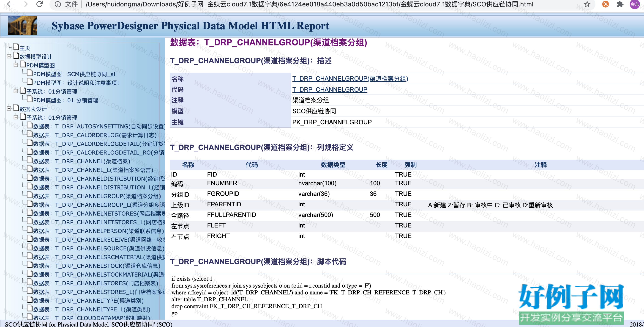Viewport: 644px width, 327px height.
Task: Open PDM模型图: 01 分销管理
Action: tap(65, 100)
